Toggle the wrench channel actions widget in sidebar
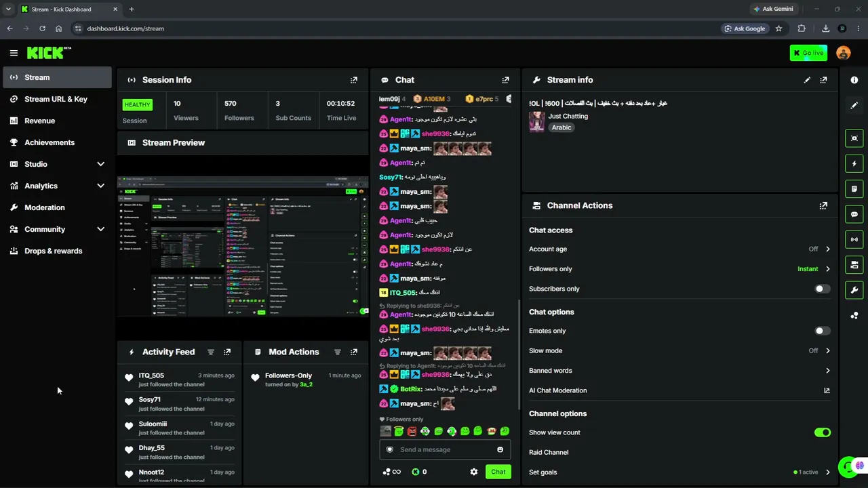Image resolution: width=868 pixels, height=488 pixels. pyautogui.click(x=854, y=290)
